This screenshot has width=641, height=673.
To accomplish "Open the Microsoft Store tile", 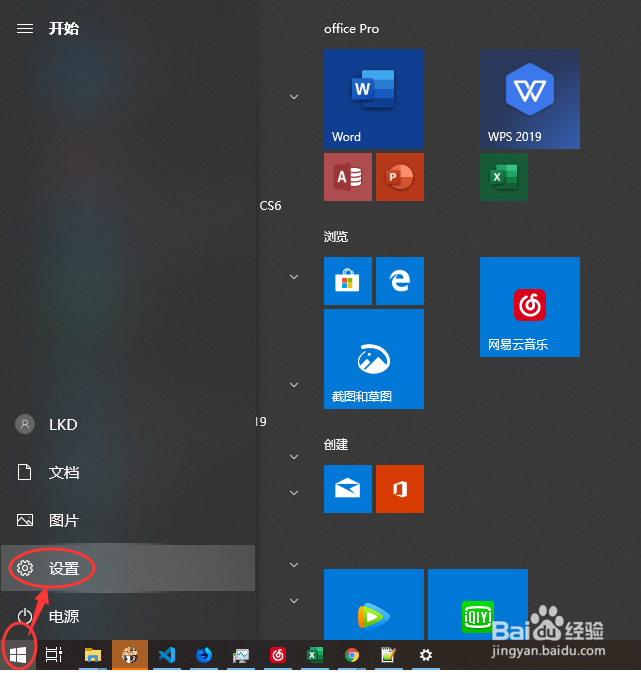I will 348,281.
